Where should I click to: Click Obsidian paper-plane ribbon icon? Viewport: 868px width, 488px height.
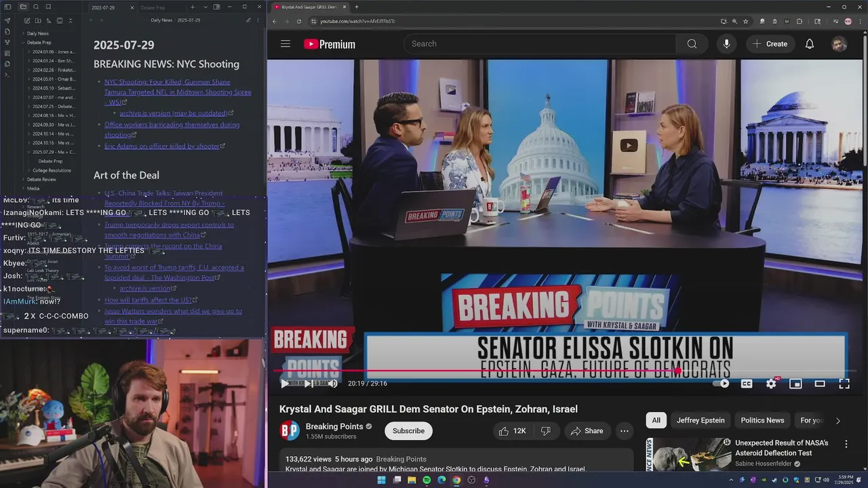[x=7, y=20]
